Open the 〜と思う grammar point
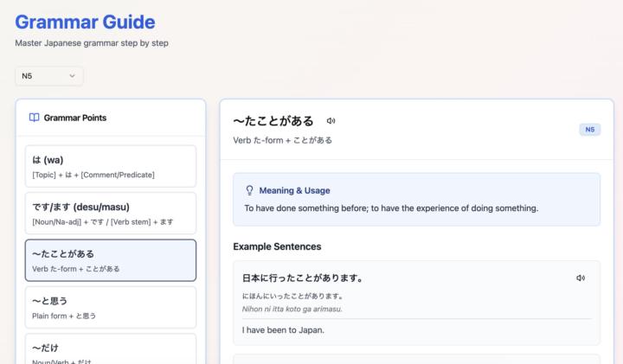Screen dimensions: 623x364 pos(111,308)
